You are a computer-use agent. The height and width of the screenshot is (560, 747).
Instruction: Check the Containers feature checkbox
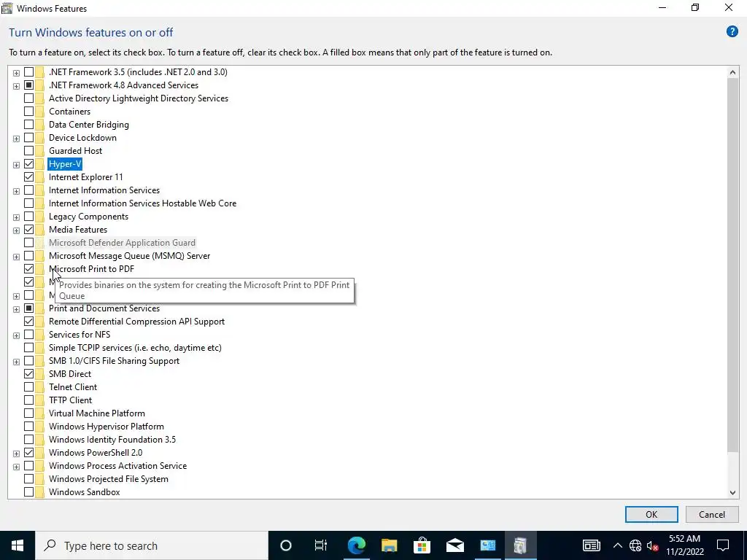(28, 112)
